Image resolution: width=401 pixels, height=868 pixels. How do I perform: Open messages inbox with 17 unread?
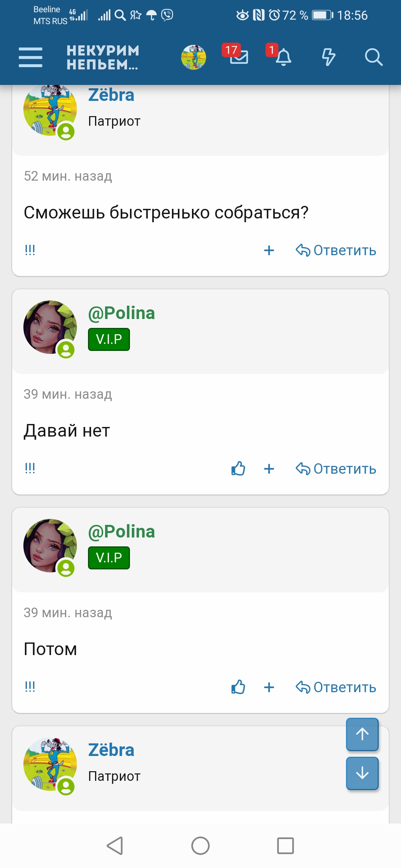pyautogui.click(x=238, y=57)
